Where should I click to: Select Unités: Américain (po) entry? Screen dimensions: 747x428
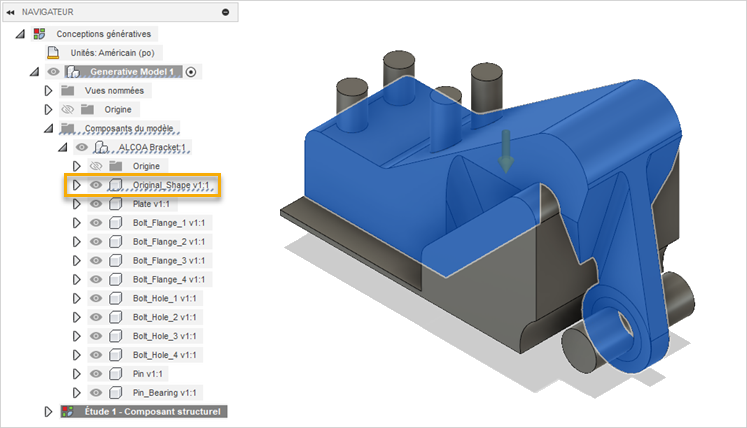click(x=112, y=52)
